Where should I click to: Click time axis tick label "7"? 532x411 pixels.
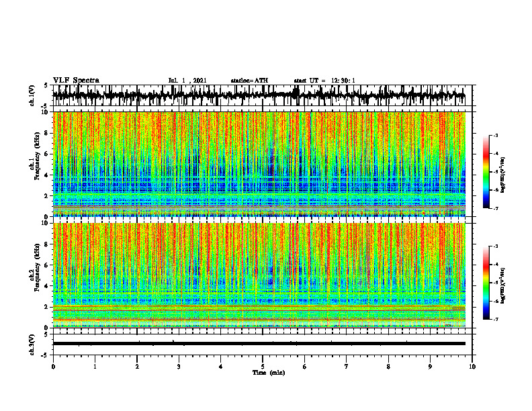(x=347, y=367)
